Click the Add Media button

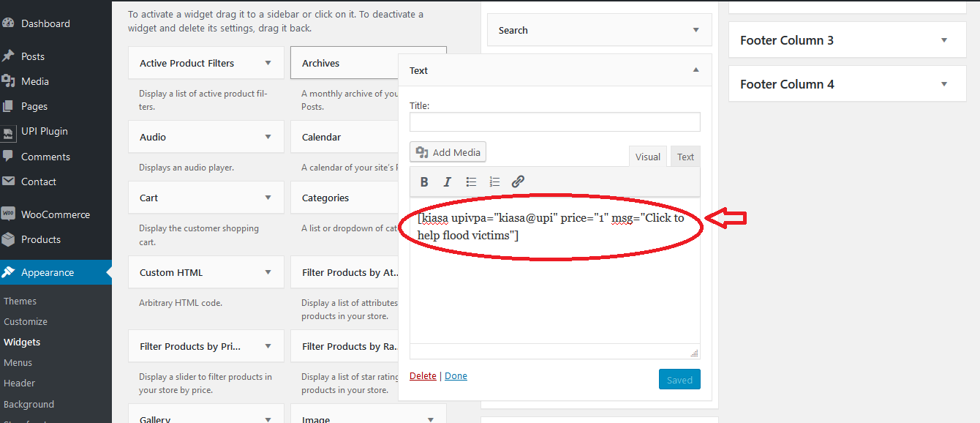click(448, 152)
